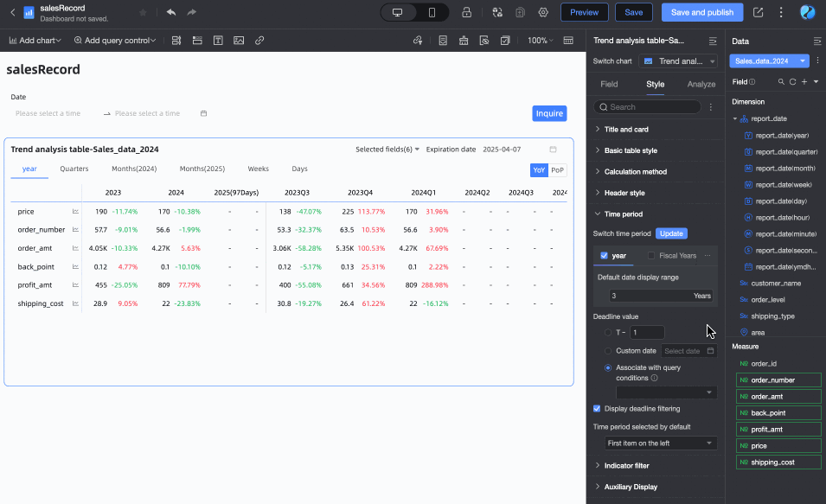Click the Inquire button

549,113
